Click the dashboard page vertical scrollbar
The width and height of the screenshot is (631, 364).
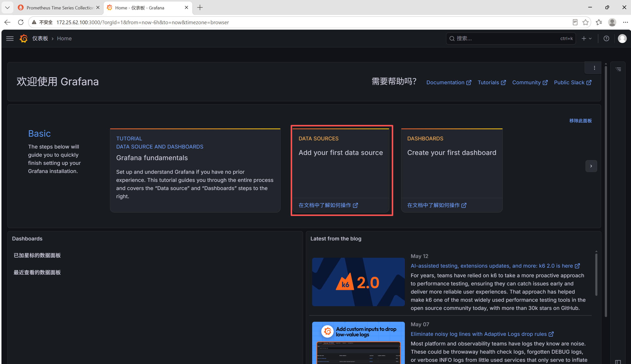click(x=606, y=191)
